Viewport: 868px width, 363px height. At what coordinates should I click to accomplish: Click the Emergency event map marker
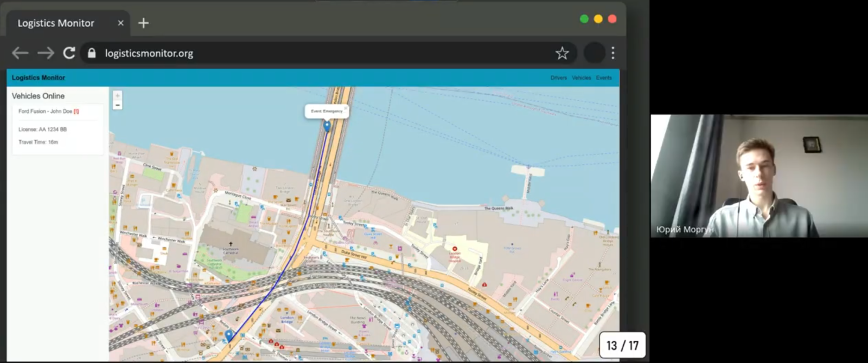click(327, 126)
